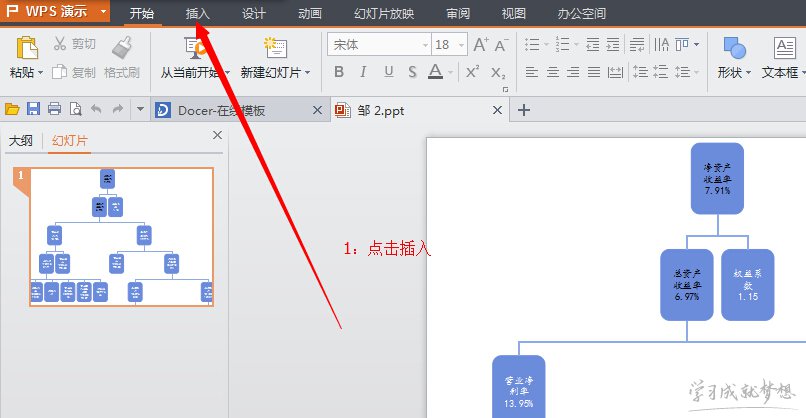This screenshot has height=418, width=806.
Task: Open the numbered list dropdown arrow
Action: point(576,45)
